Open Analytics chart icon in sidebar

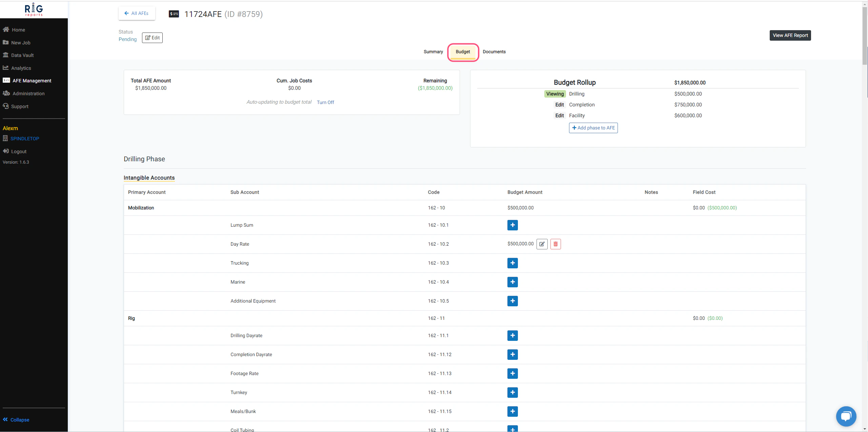(6, 68)
